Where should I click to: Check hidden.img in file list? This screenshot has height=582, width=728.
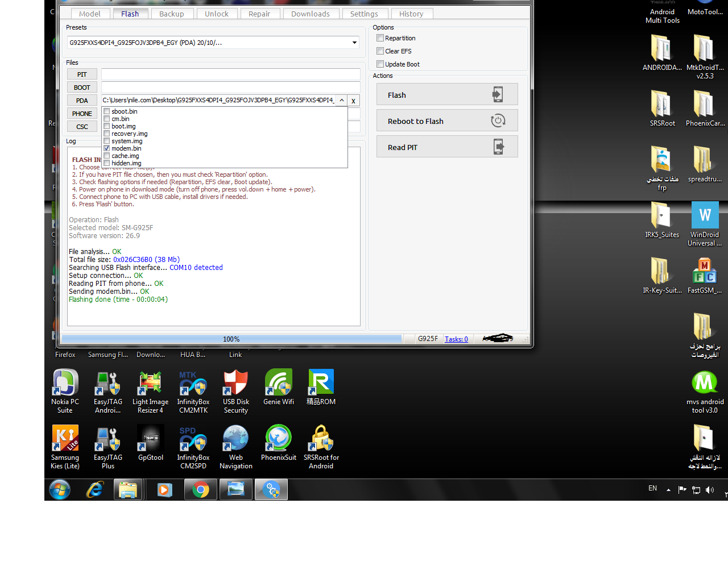coord(106,163)
